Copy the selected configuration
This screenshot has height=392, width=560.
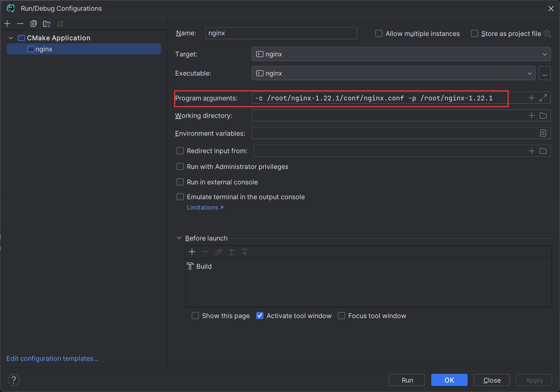[x=33, y=24]
